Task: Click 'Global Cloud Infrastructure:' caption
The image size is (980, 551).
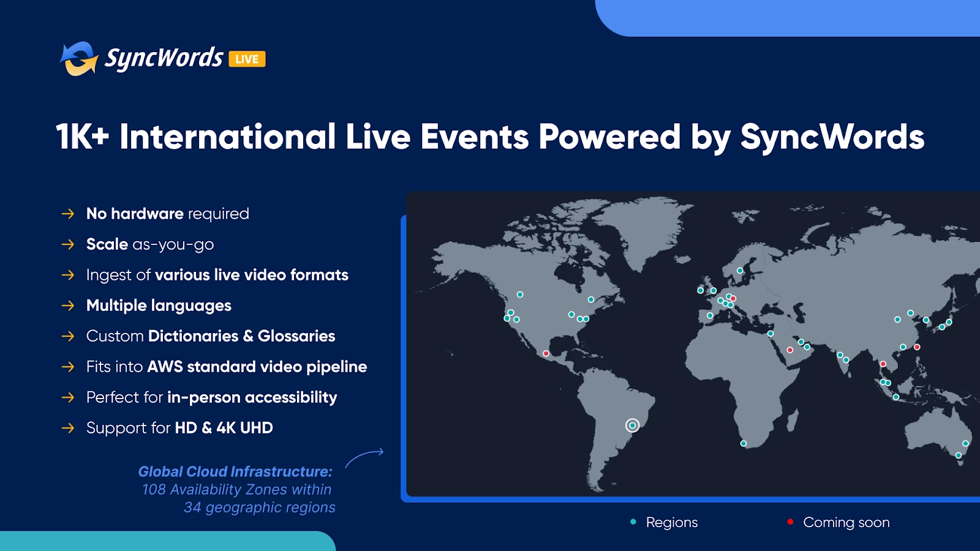Action: click(x=235, y=471)
